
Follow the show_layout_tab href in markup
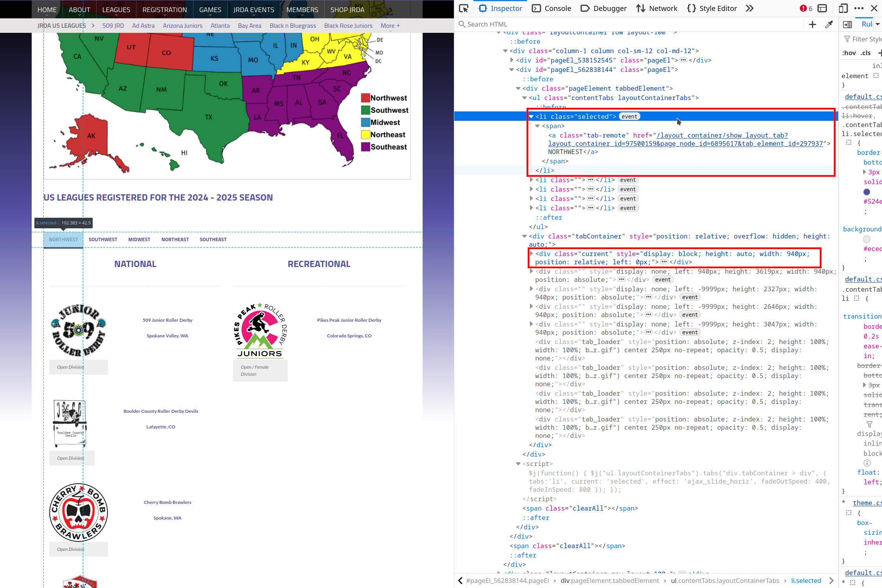coord(685,140)
